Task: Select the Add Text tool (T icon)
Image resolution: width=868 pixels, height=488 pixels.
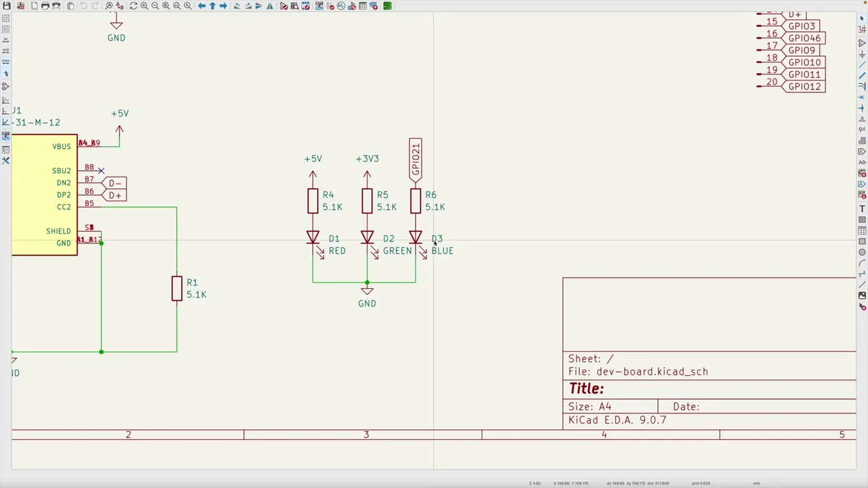Action: (x=862, y=208)
